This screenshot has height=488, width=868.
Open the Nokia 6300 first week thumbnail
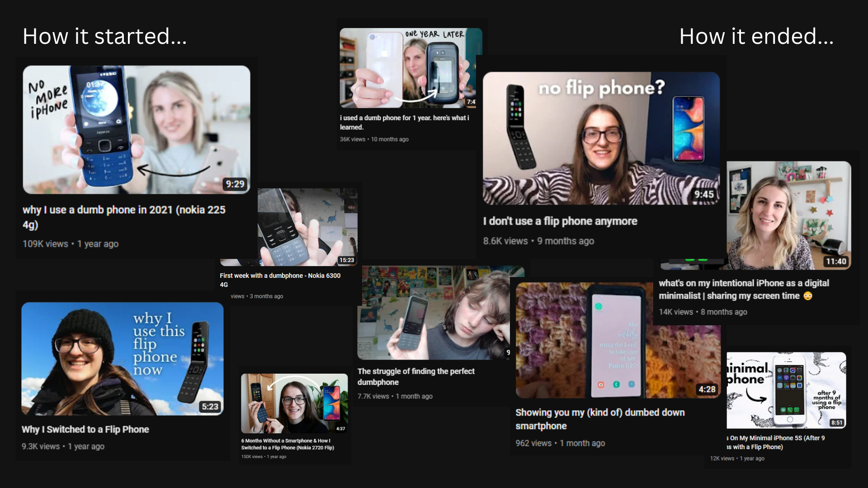point(307,227)
